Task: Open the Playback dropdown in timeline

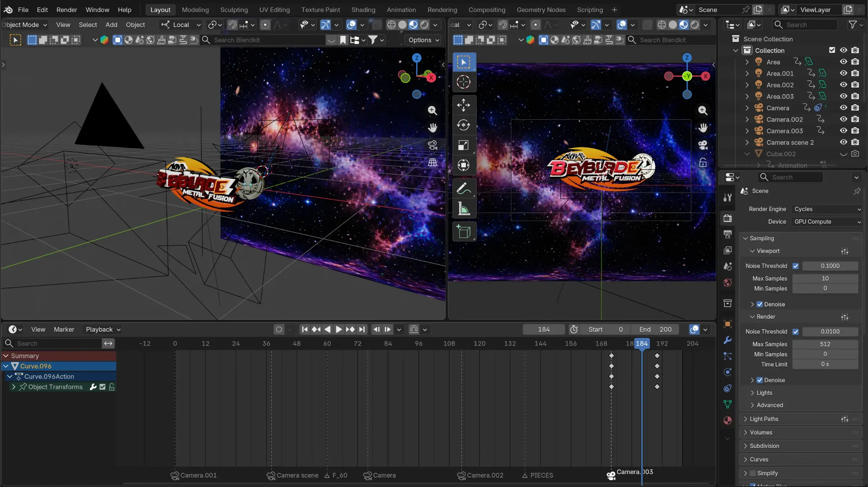Action: (x=102, y=330)
